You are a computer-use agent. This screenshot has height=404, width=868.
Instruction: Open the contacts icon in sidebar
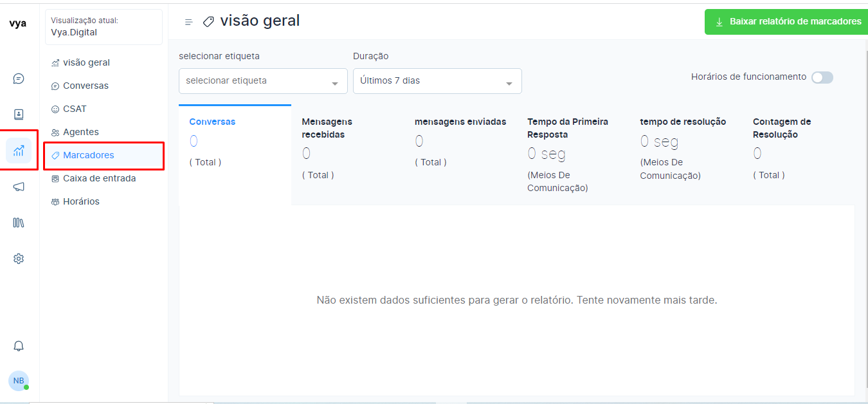[x=19, y=115]
